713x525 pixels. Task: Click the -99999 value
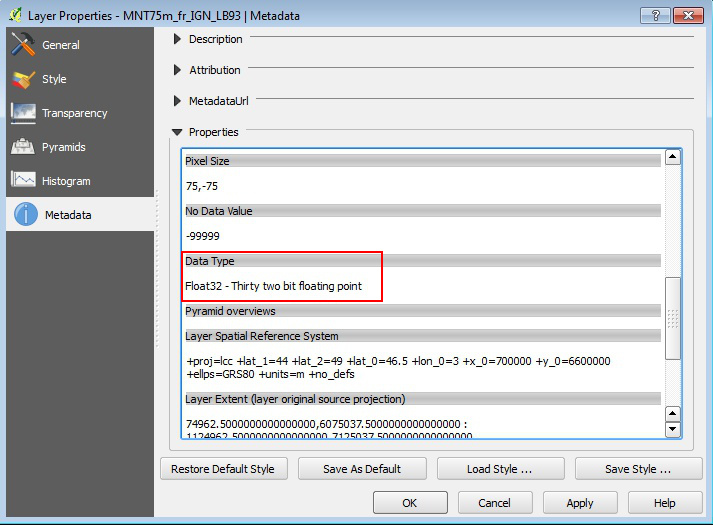point(203,236)
